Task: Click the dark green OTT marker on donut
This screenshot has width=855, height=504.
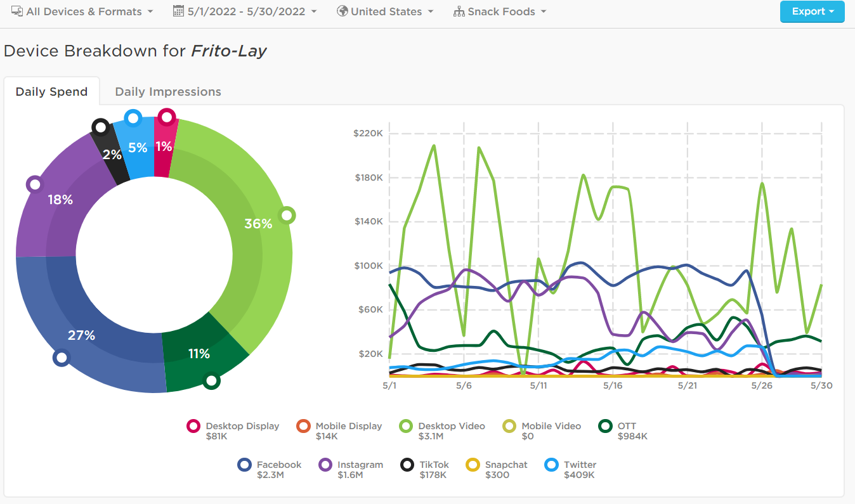Action: [x=211, y=381]
